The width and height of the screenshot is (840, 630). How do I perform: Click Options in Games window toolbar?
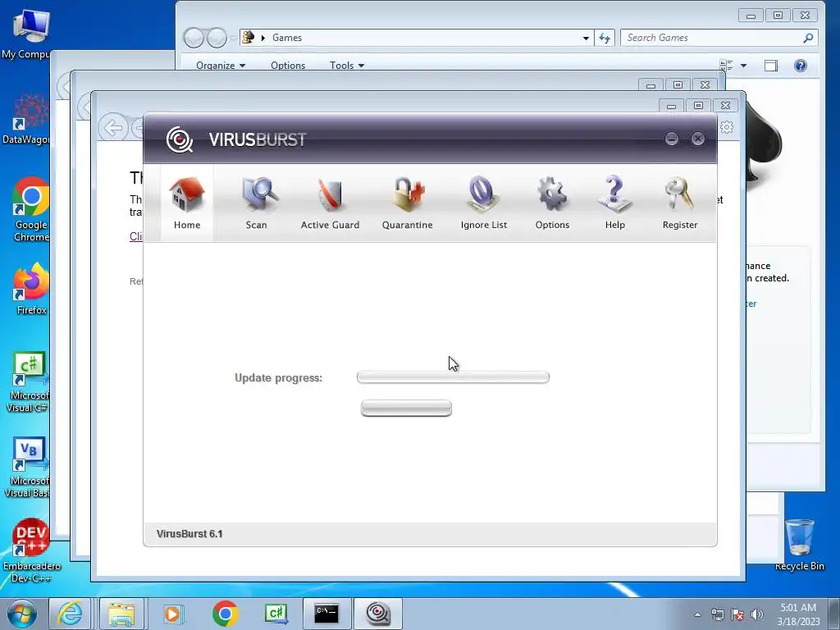(288, 66)
